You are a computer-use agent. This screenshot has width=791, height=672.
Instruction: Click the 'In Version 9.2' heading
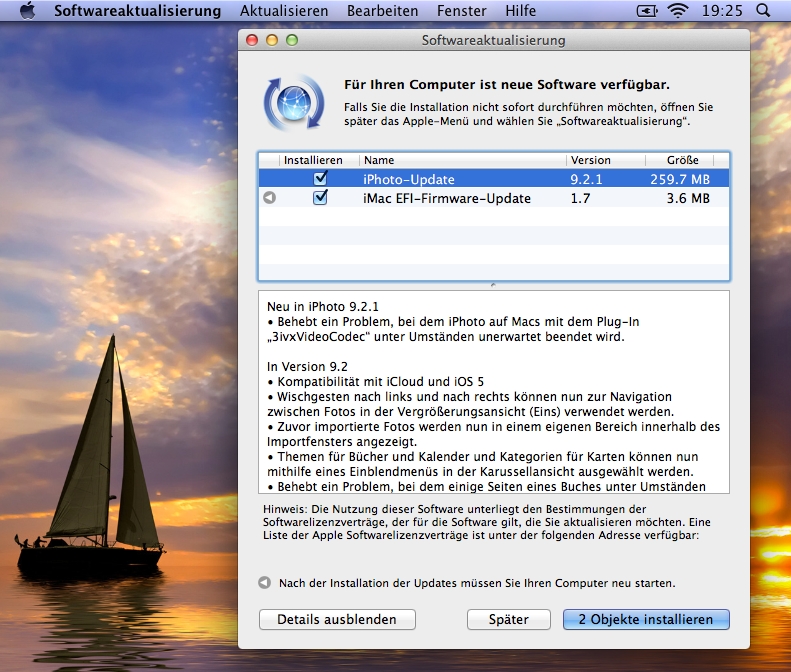click(x=307, y=366)
